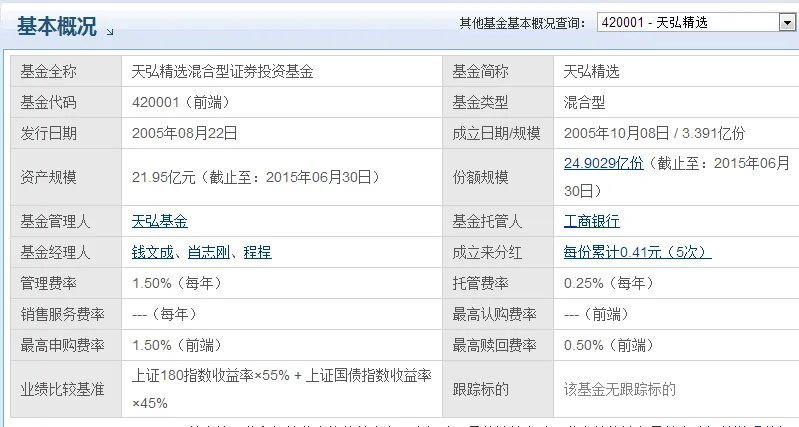The image size is (799, 427).
Task: Select the full name 天弘精选混合型证券投资基金
Action: pos(223,71)
